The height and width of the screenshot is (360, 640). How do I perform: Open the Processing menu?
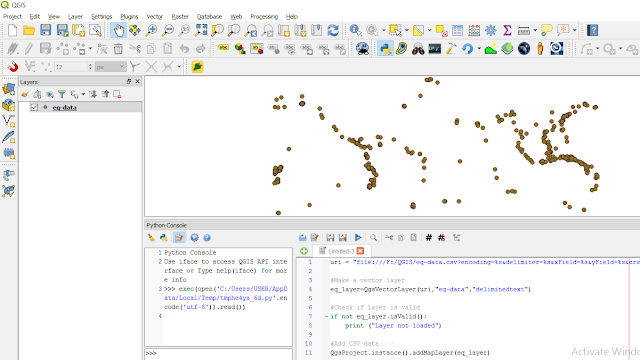tap(264, 16)
